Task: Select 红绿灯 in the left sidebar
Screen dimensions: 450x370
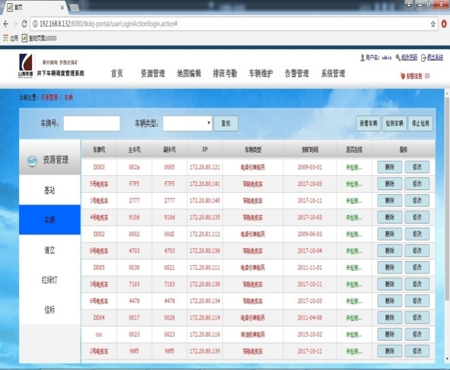Action: pos(50,280)
